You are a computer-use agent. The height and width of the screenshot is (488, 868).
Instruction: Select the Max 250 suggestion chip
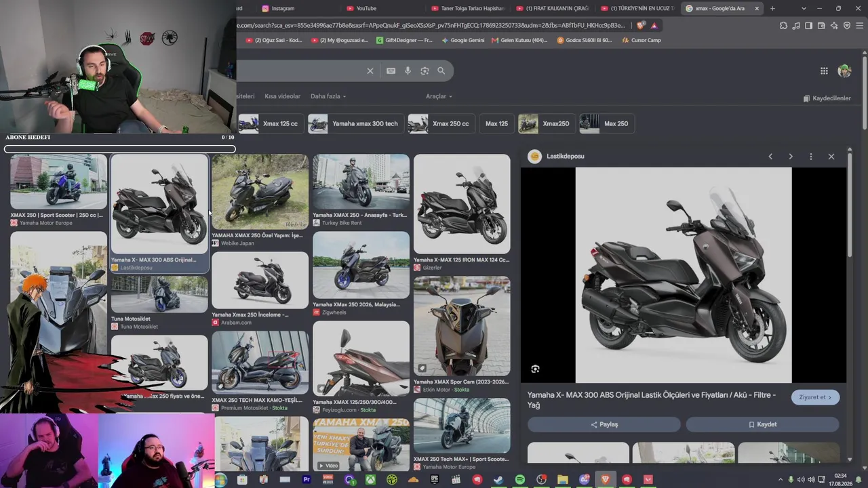pos(607,123)
